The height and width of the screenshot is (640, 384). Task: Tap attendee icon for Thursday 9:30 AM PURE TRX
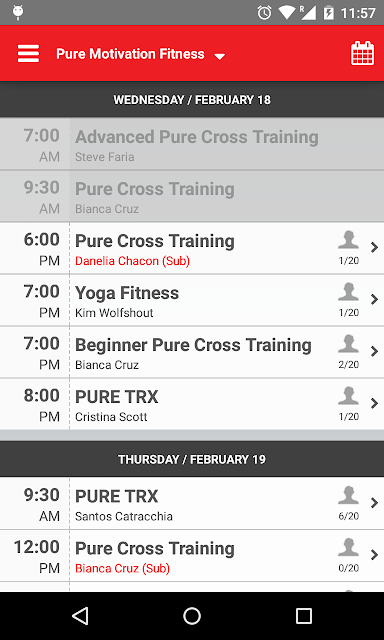(x=348, y=495)
